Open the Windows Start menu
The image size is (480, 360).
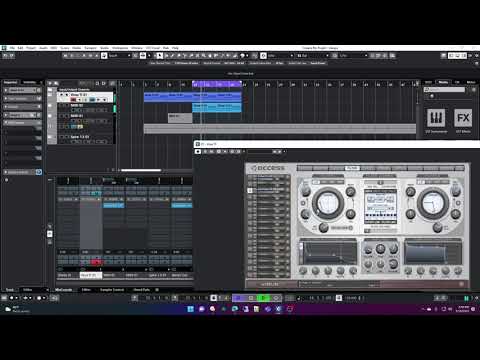coord(191,309)
